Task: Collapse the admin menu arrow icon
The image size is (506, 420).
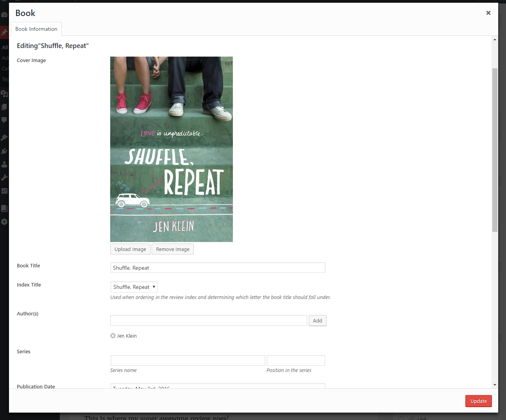Action: click(4, 222)
